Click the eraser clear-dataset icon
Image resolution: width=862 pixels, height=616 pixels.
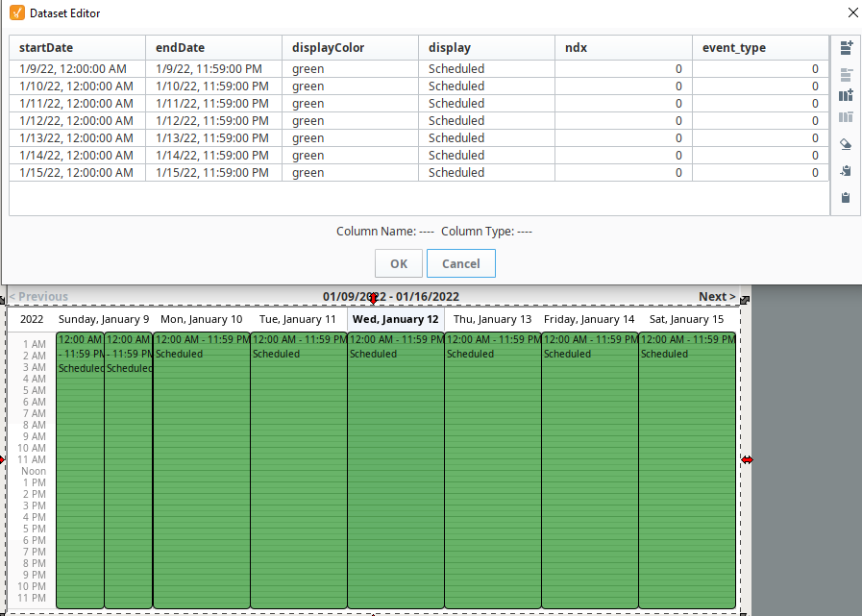pos(846,144)
